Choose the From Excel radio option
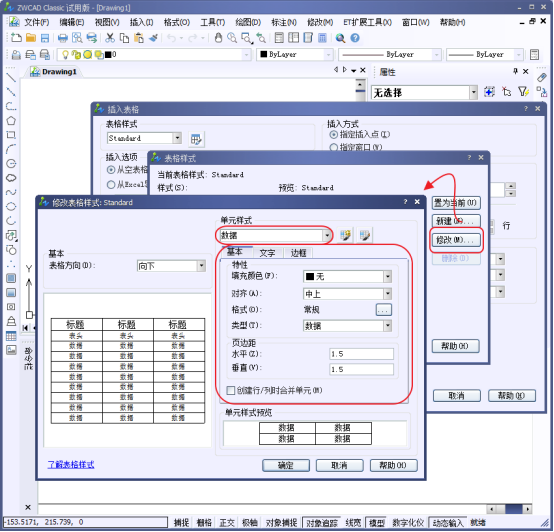Viewport: 554px width, 532px height. pyautogui.click(x=111, y=184)
